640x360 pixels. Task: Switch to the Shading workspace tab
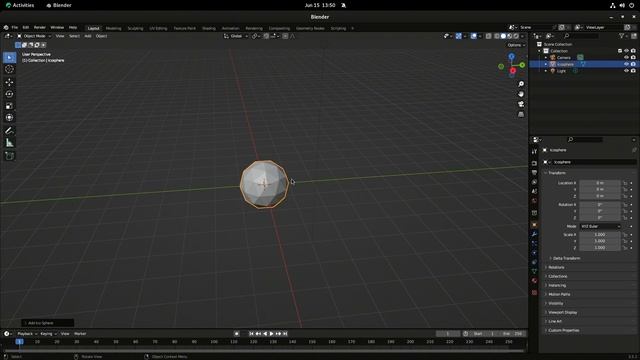pyautogui.click(x=209, y=28)
